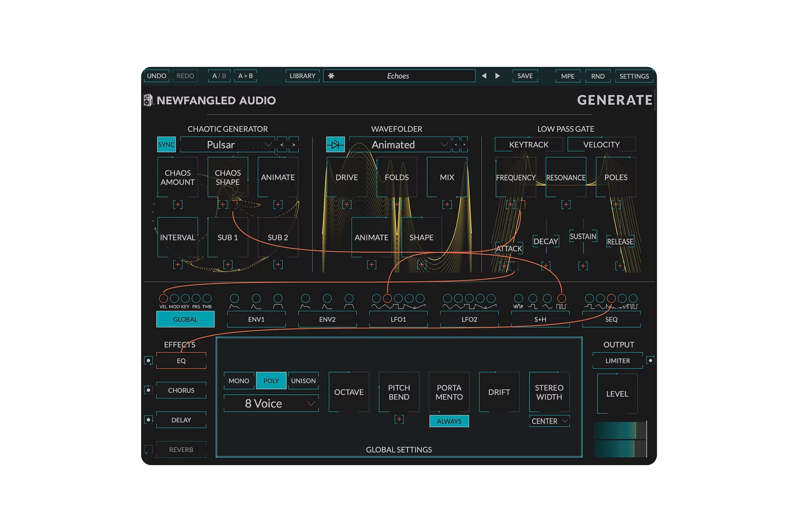The width and height of the screenshot is (798, 532).
Task: Click the plus under INTERVAL
Action: point(178,265)
